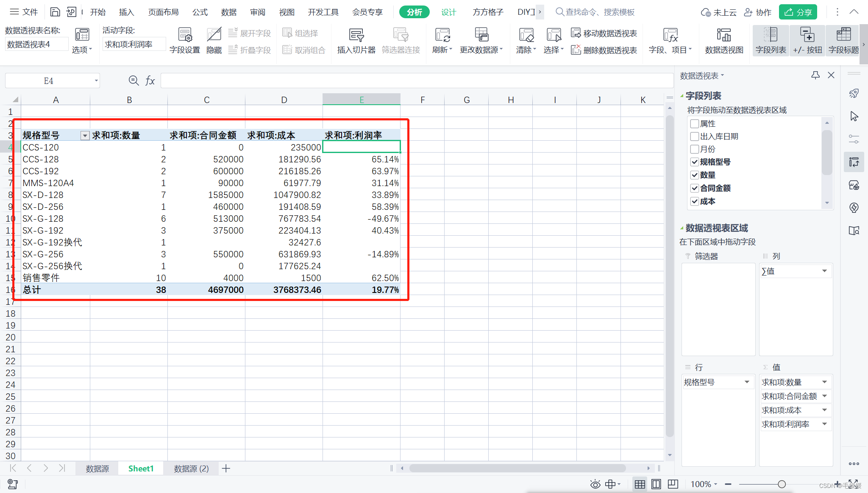Toggle the 字段列表 field list button

click(x=771, y=41)
